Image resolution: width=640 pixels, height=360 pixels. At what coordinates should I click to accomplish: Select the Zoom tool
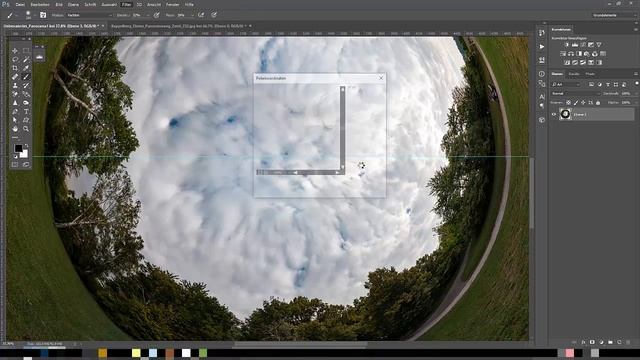point(26,129)
